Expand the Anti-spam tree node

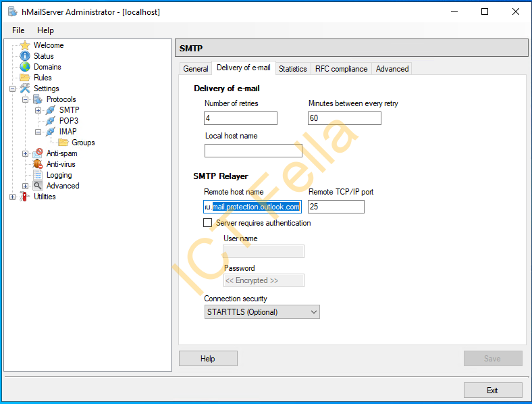[25, 153]
